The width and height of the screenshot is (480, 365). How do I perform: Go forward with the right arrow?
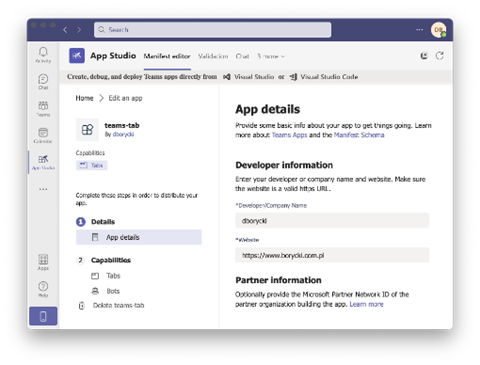click(79, 30)
